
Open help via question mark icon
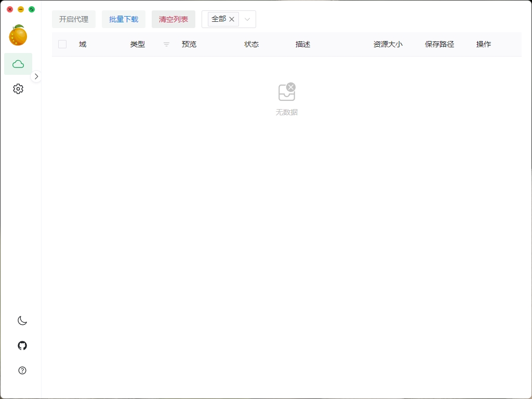pos(22,370)
